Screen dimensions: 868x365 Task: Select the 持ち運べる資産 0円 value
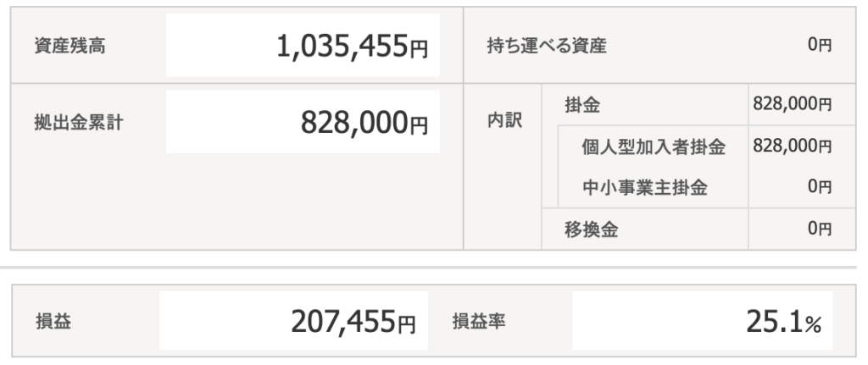pos(819,45)
